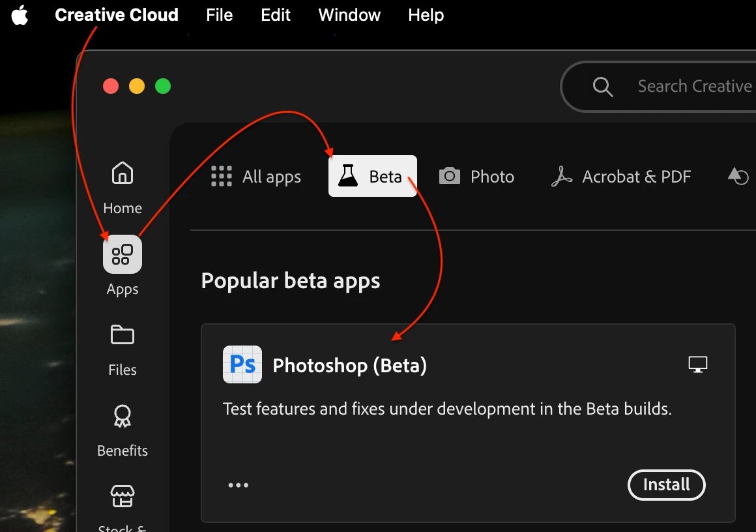756x532 pixels.
Task: Switch to Photo category tab
Action: pos(477,177)
